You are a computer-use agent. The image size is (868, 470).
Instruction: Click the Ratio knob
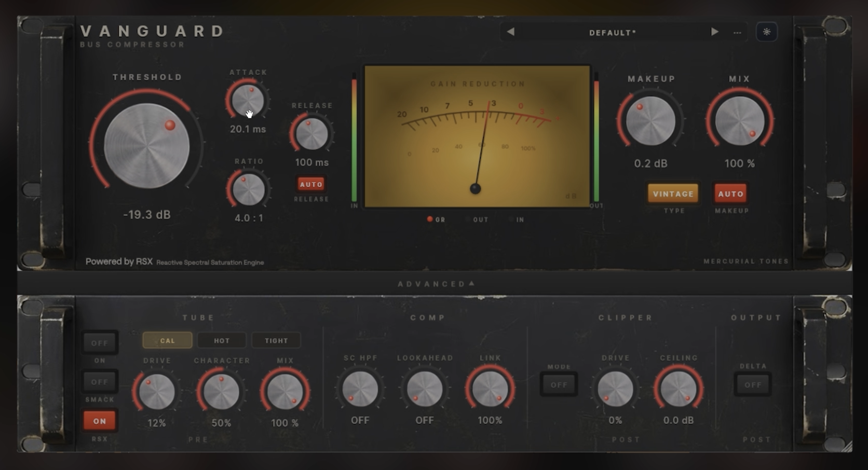tap(249, 189)
